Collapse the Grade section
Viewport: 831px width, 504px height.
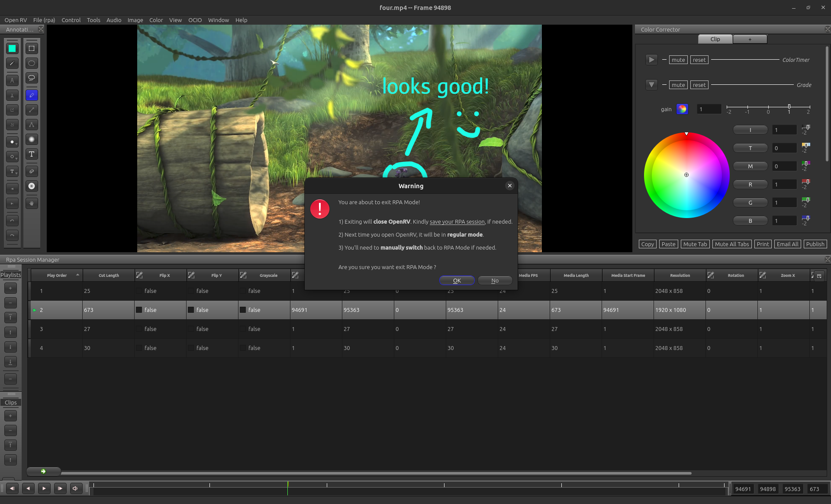[x=651, y=85]
